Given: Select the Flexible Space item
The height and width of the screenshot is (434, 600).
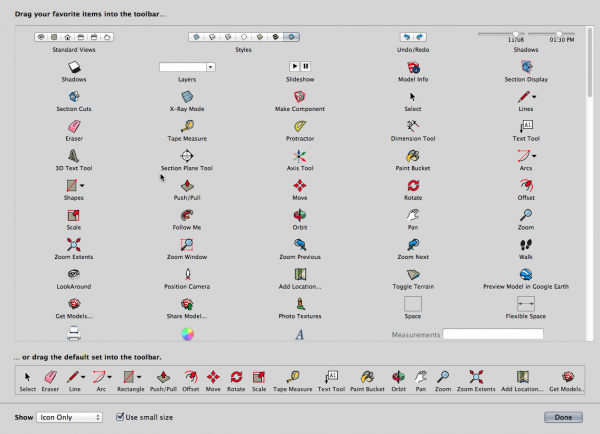Looking at the screenshot, I should [526, 304].
